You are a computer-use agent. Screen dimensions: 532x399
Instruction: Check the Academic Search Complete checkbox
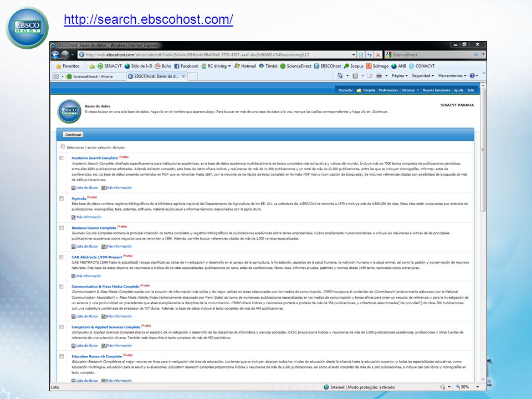point(62,158)
